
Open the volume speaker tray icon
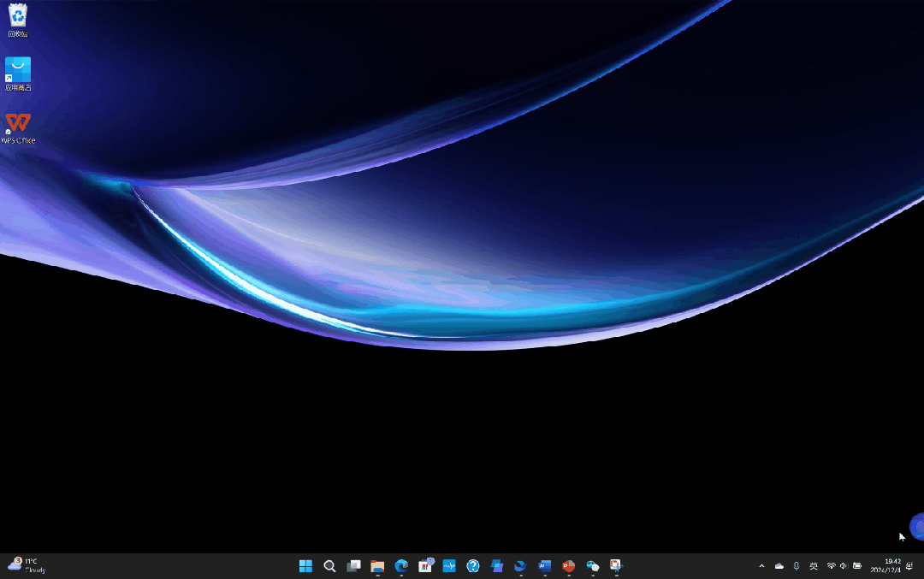(x=844, y=566)
